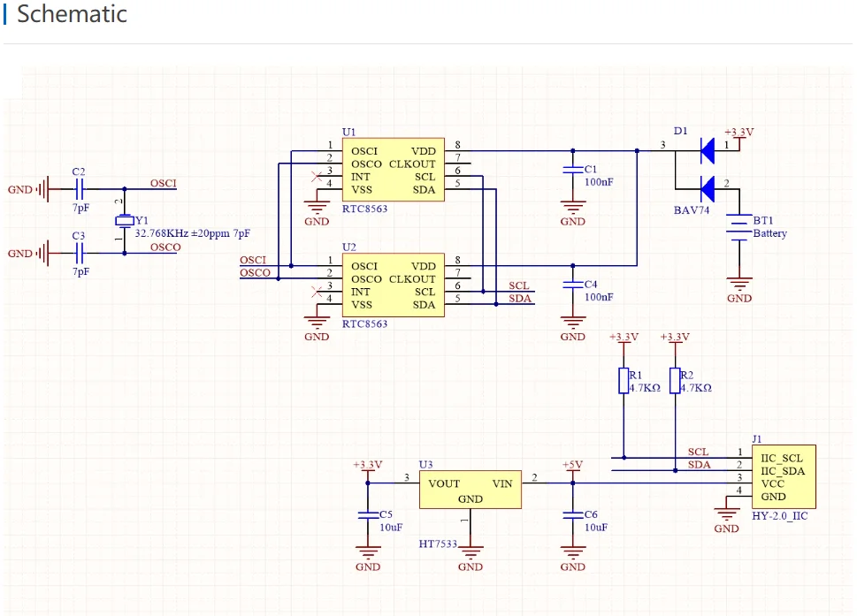Image resolution: width=857 pixels, height=616 pixels.
Task: Click the ground symbol below capacitor C6
Action: pyautogui.click(x=573, y=552)
